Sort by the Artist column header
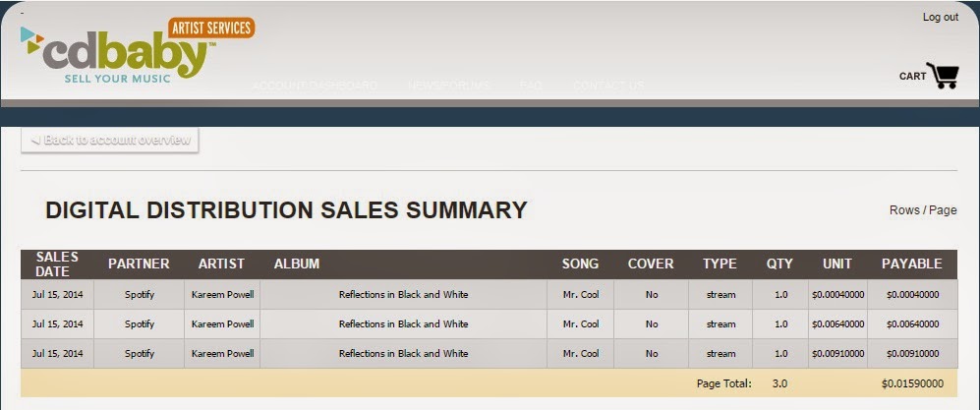 coord(221,264)
